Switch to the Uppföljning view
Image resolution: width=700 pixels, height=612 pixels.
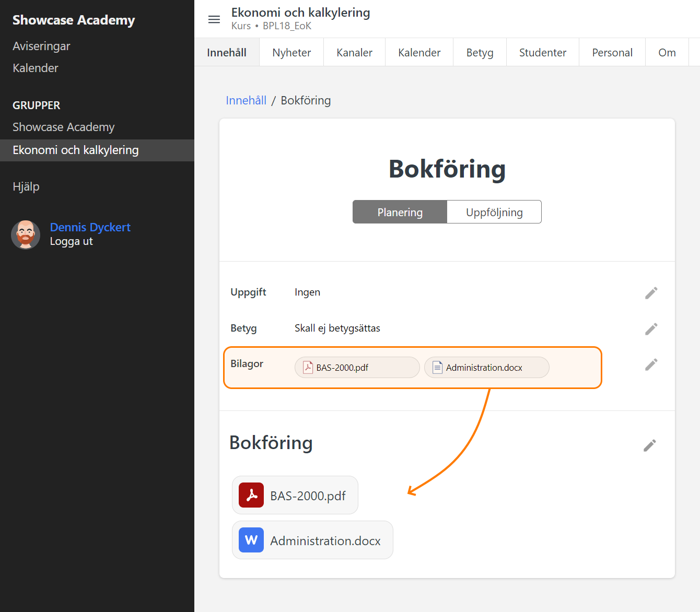click(494, 212)
